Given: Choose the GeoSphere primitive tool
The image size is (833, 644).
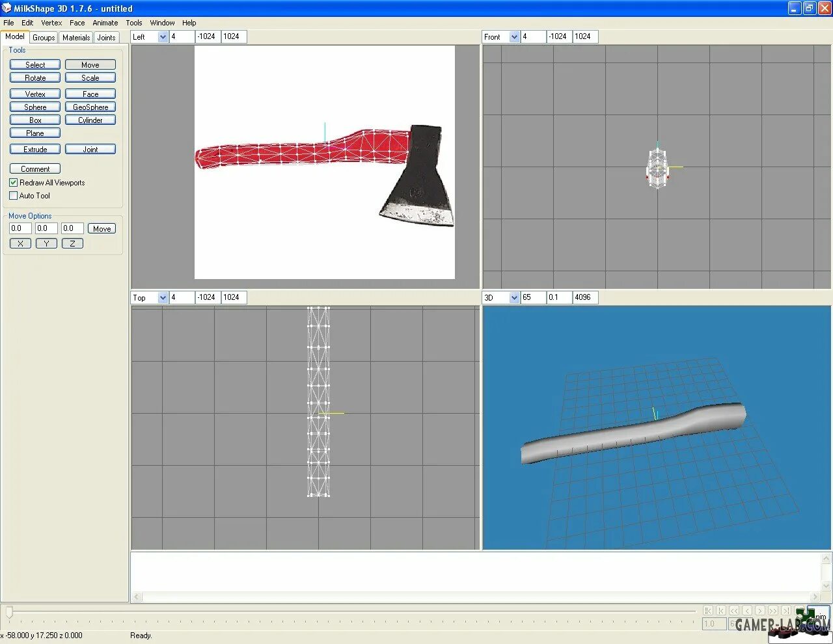Looking at the screenshot, I should (90, 107).
